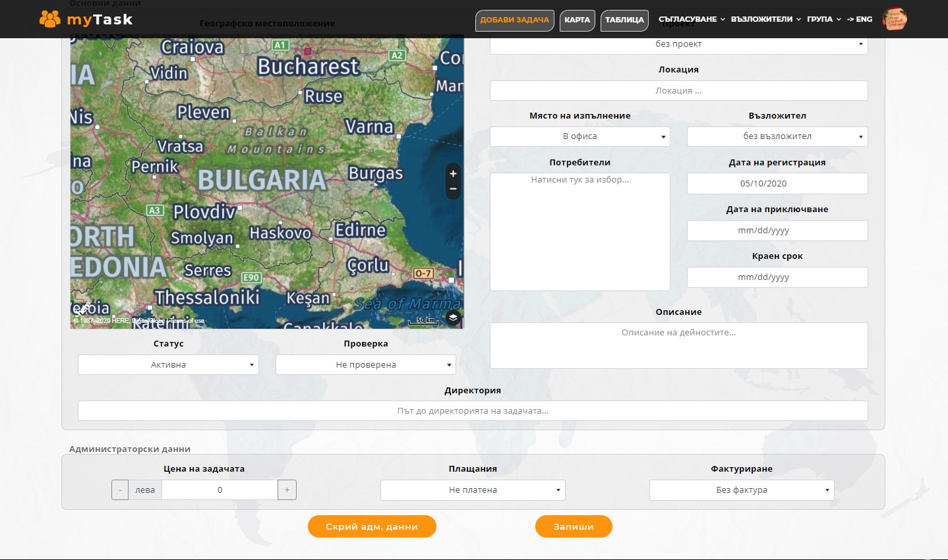948x560 pixels.
Task: Click the ДОБАВИ ЗАДАЧА button
Action: click(x=515, y=20)
